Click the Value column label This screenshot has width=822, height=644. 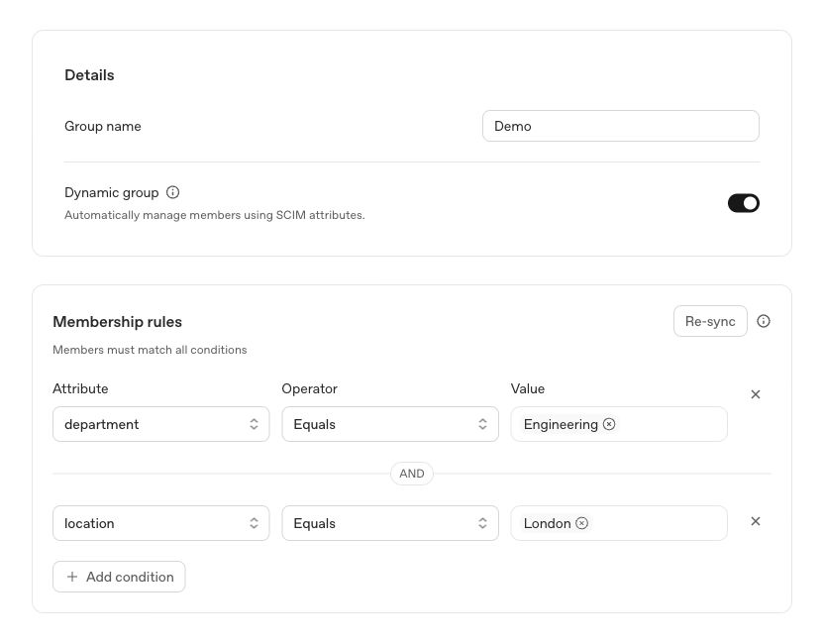click(x=528, y=388)
